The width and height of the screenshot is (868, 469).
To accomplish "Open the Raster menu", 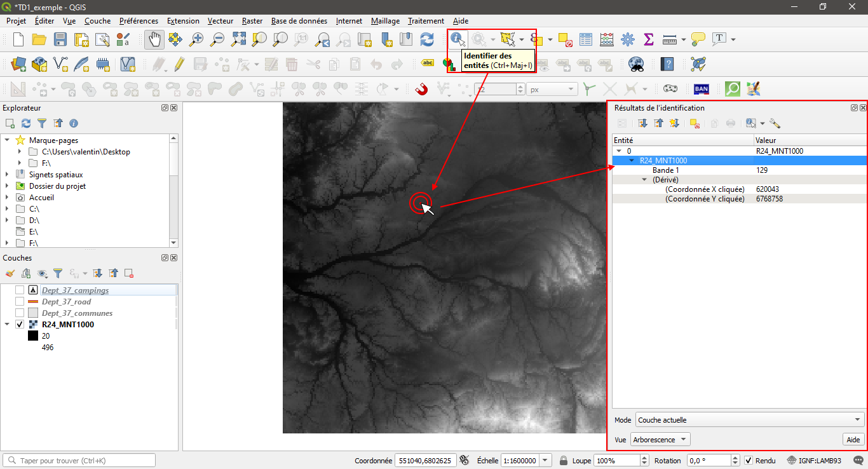I will coord(252,21).
